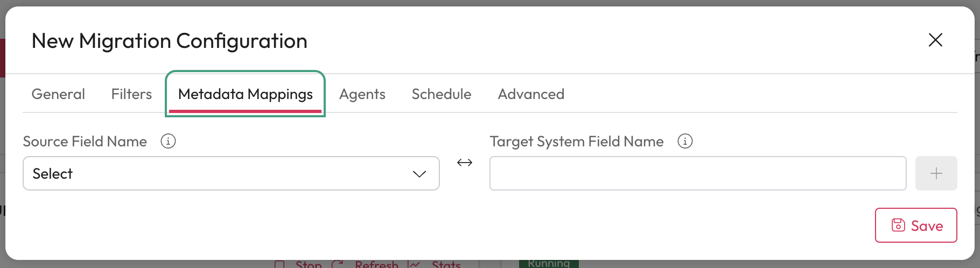Switch to the Advanced tab
Image resolution: width=980 pixels, height=268 pixels.
[x=531, y=94]
